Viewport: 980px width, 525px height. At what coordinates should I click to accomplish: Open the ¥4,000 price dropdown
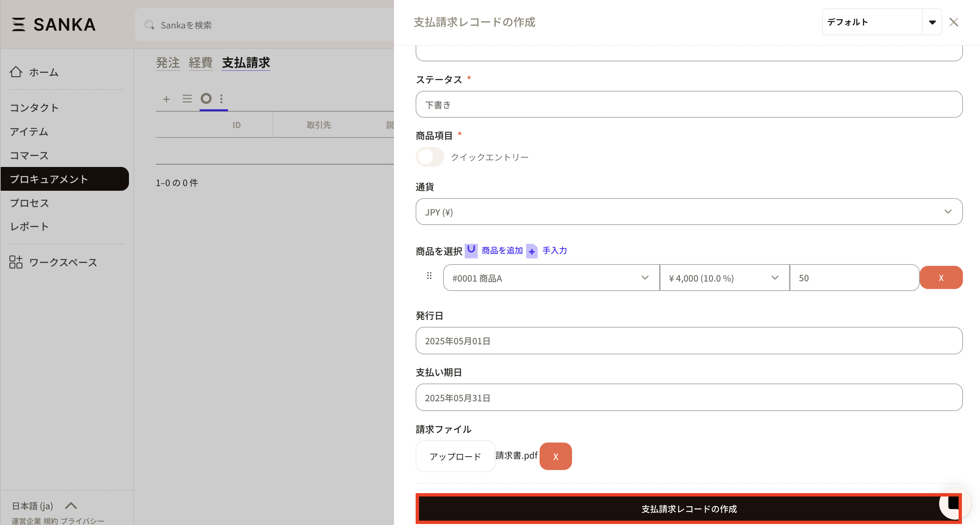pos(724,278)
